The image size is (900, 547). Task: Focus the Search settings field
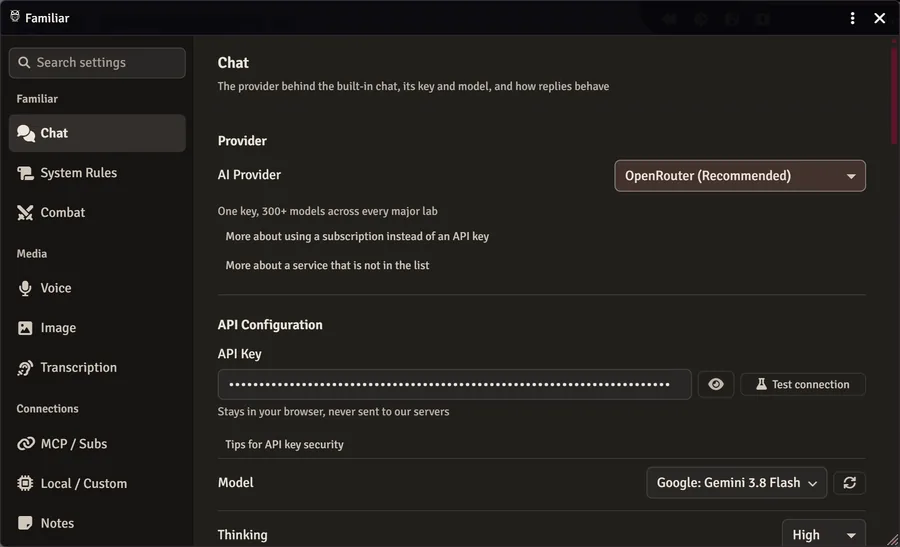(97, 63)
